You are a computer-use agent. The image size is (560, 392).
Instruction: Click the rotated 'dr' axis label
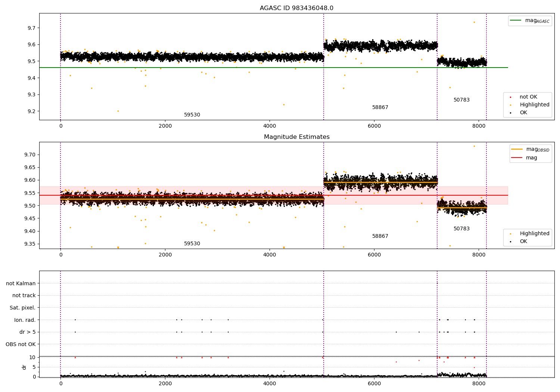coord(24,367)
